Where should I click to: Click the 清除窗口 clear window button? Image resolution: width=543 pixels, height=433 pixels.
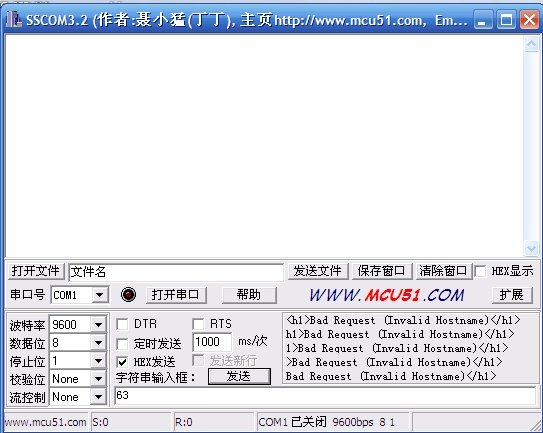tap(443, 271)
